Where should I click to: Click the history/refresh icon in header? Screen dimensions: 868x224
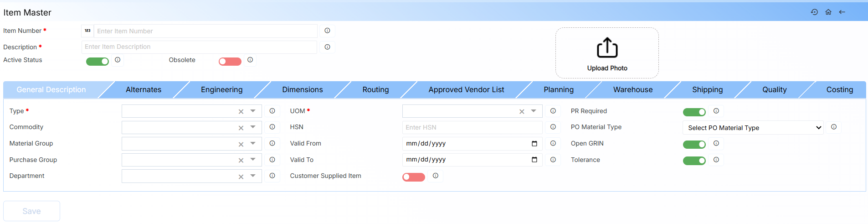point(814,12)
